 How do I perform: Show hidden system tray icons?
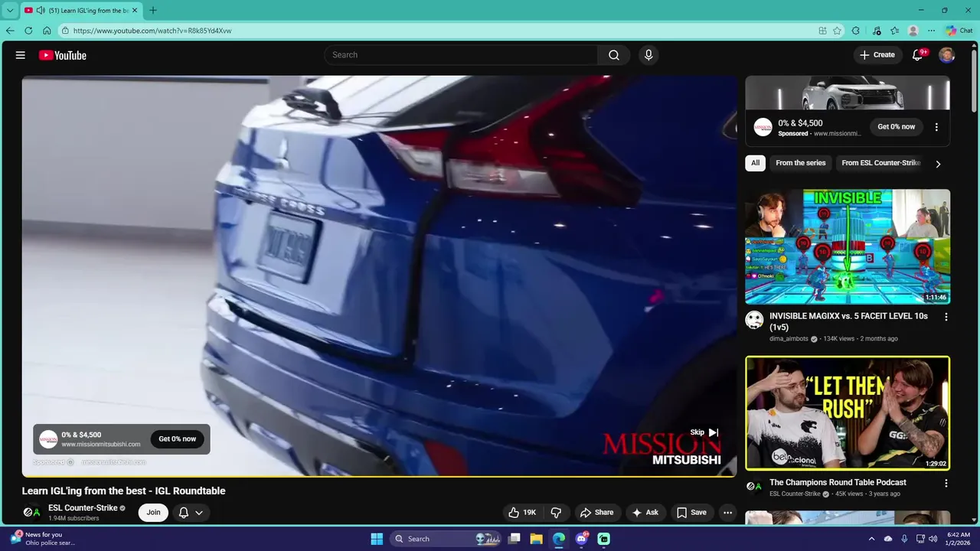point(872,539)
